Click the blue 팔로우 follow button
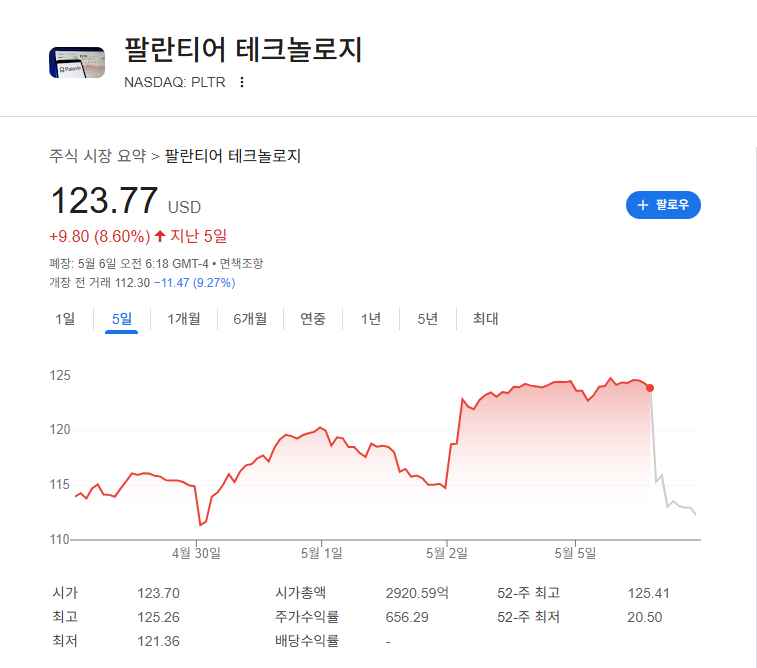757x668 pixels. (663, 205)
